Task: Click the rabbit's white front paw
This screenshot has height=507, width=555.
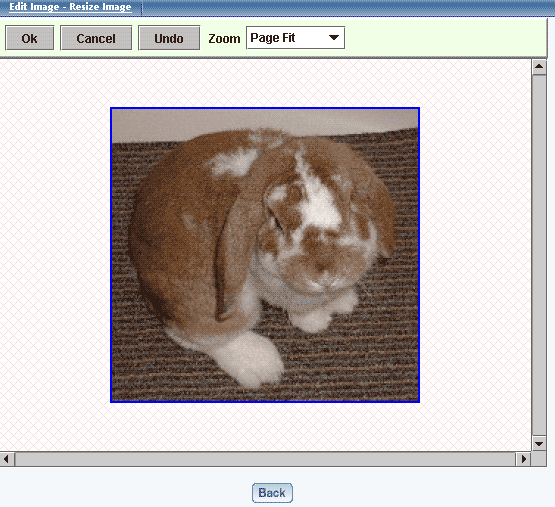Action: click(x=250, y=359)
